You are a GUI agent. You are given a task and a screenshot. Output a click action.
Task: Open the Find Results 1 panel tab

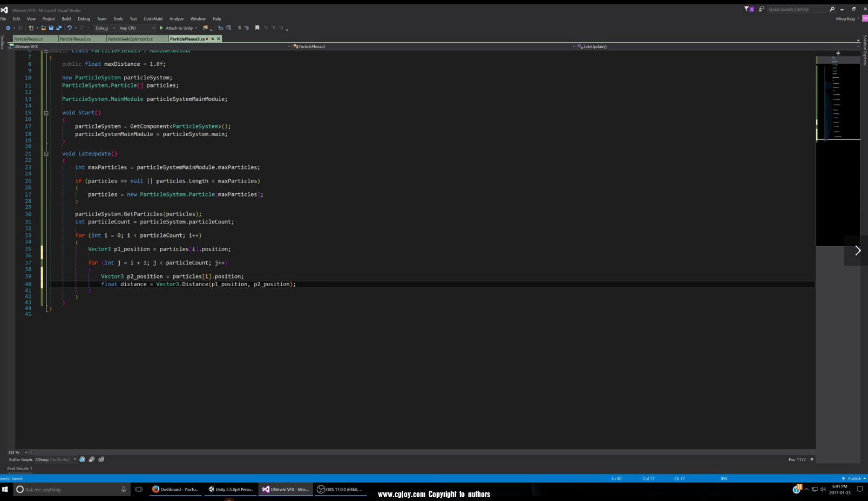click(20, 469)
